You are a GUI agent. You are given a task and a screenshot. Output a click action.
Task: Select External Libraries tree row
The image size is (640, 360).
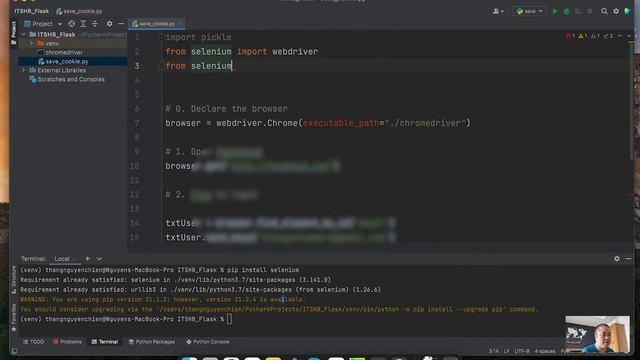coord(61,70)
